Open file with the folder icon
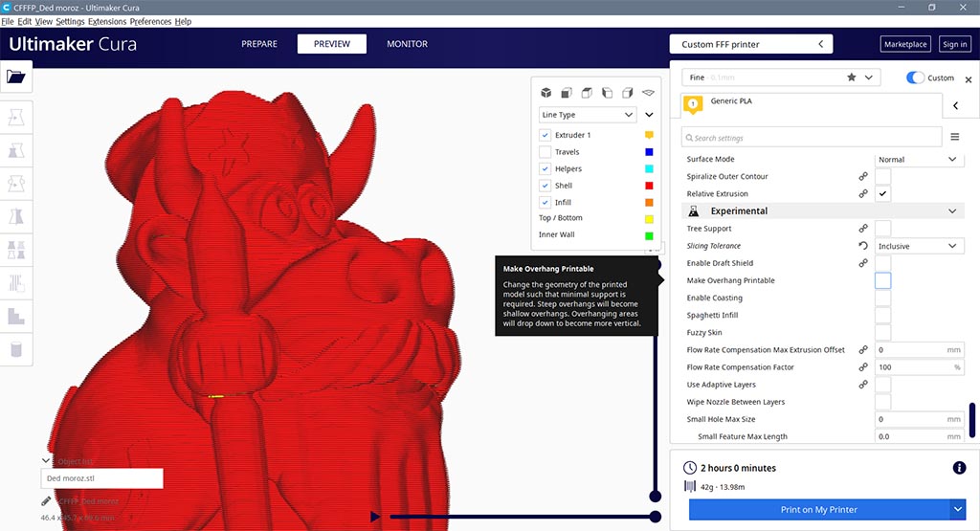 [18, 77]
